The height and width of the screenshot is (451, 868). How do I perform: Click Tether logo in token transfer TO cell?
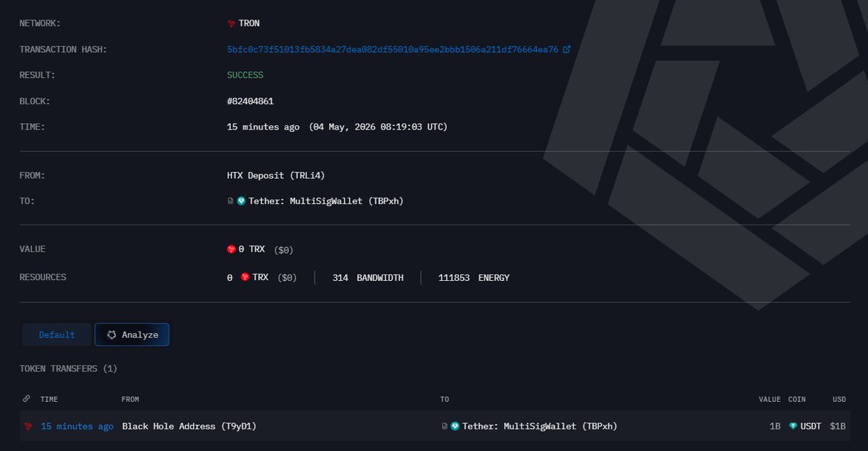pos(455,426)
